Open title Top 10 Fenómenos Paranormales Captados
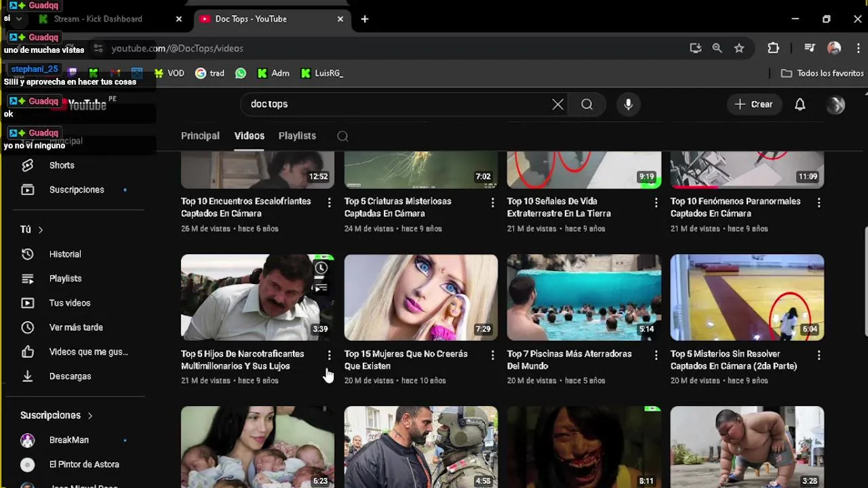 point(736,207)
